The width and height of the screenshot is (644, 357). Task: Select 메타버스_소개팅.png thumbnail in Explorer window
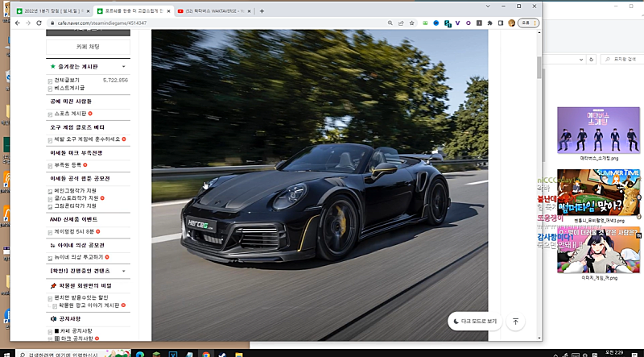coord(598,131)
